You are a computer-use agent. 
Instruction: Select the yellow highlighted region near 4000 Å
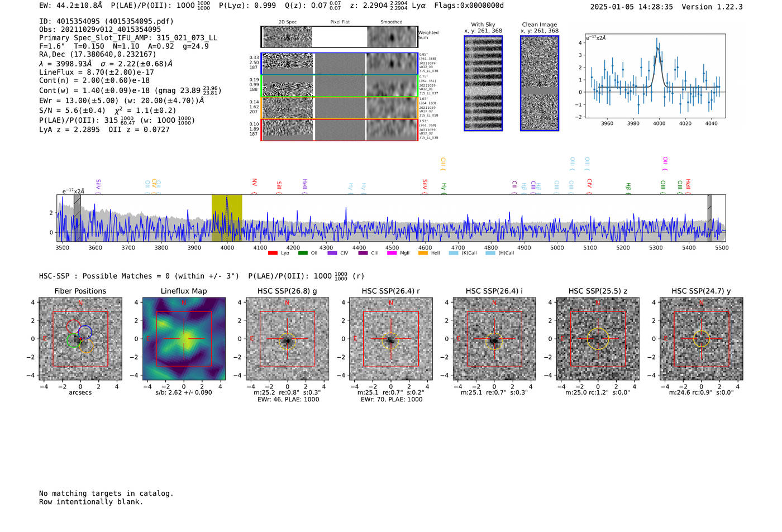(x=227, y=218)
